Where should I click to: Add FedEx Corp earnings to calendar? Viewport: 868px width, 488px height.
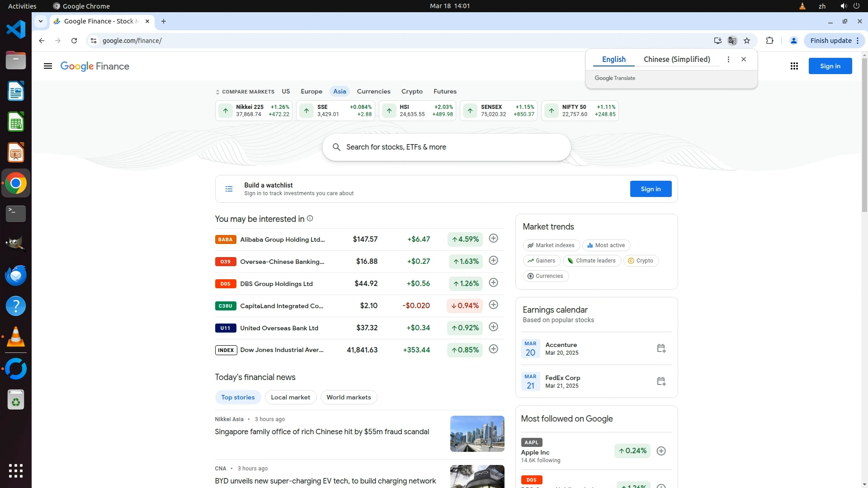pyautogui.click(x=661, y=381)
